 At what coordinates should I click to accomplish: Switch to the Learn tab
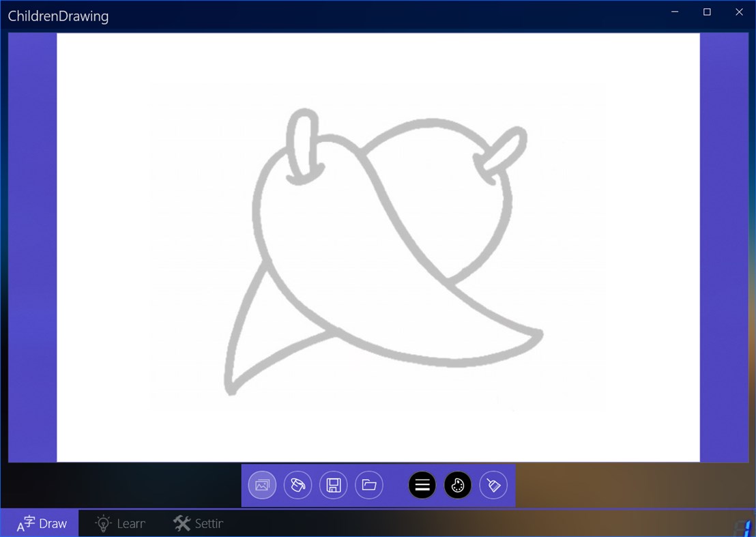(x=121, y=523)
